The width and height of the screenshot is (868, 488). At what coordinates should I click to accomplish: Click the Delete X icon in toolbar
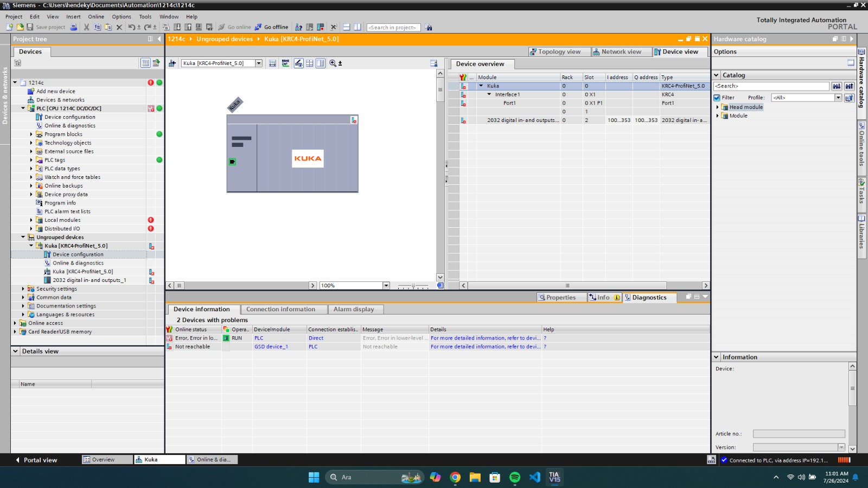tap(119, 27)
